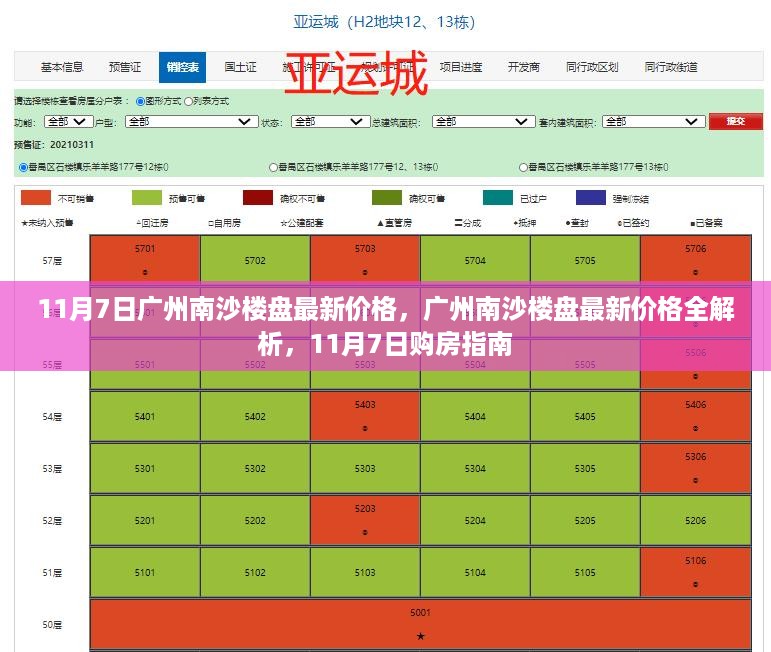Click the 已过户 legend color swatch
The height and width of the screenshot is (652, 771).
[498, 198]
